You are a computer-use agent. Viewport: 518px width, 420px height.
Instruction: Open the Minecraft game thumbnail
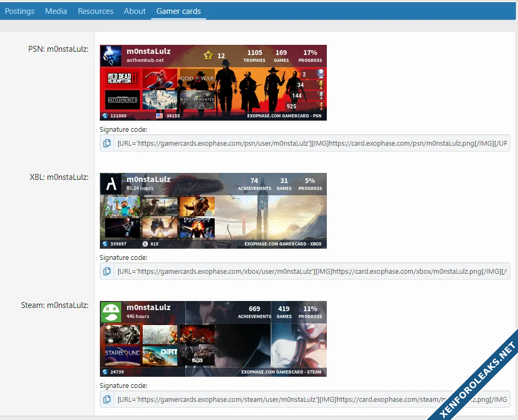pyautogui.click(x=122, y=207)
